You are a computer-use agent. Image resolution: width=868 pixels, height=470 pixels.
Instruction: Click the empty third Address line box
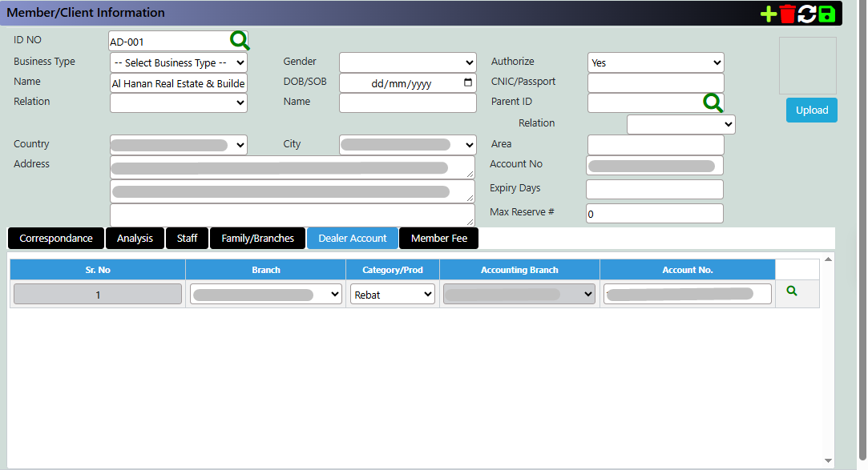pos(293,215)
